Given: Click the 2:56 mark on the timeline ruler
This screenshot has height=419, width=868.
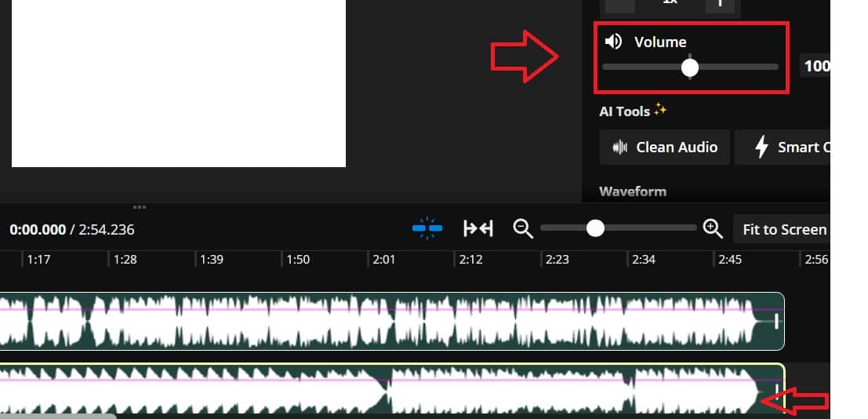Looking at the screenshot, I should pos(816,260).
